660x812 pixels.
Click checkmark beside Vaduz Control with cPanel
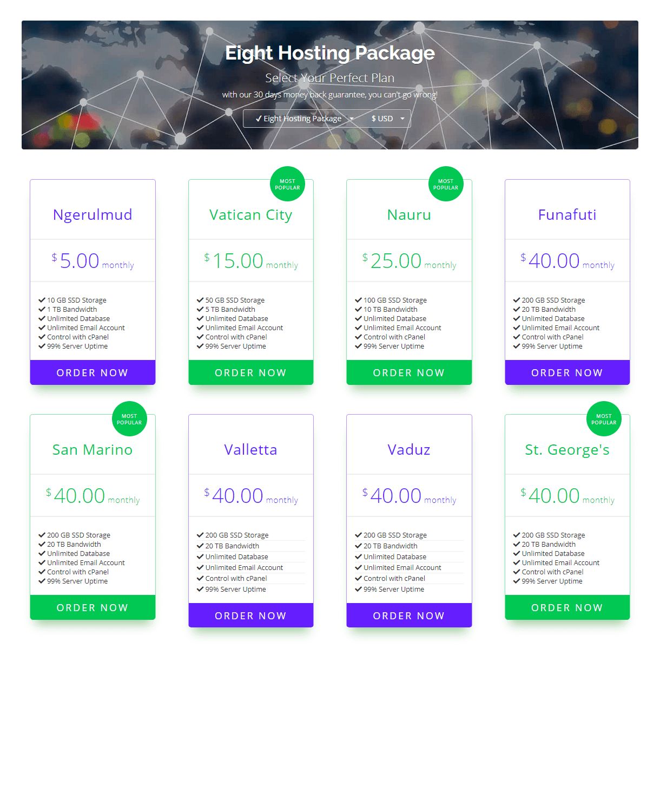(358, 578)
